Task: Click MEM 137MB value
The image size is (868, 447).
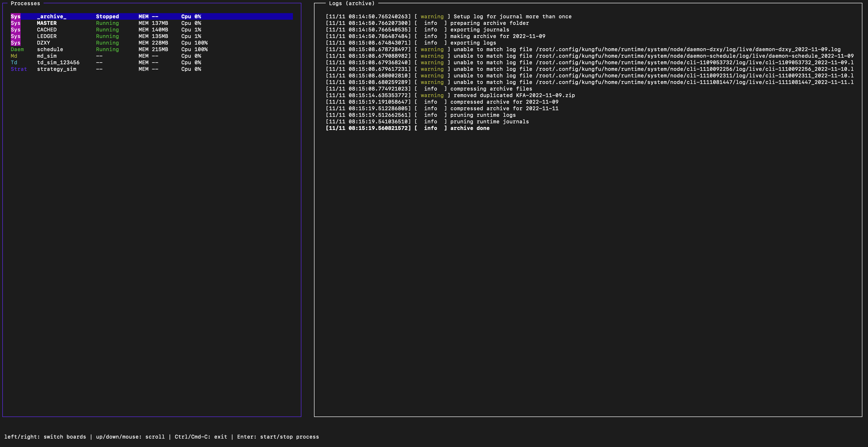Action: coord(153,23)
